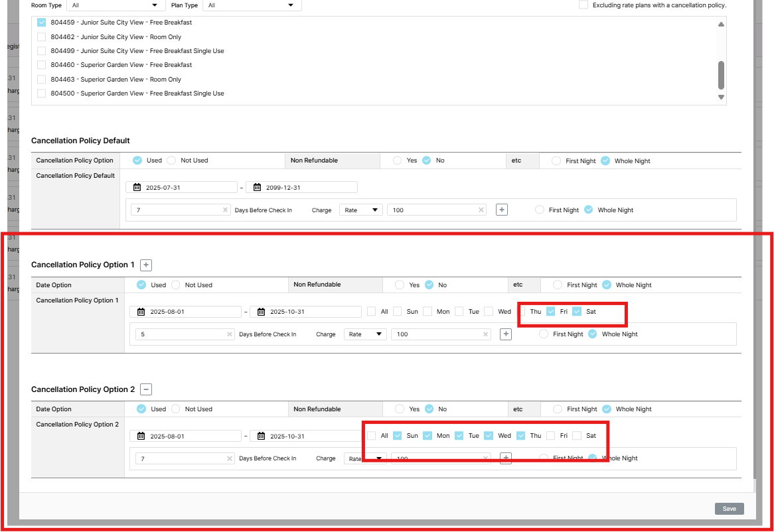The image size is (774, 532).
Task: Clear the 100 rate value in Option 1
Action: tap(486, 334)
